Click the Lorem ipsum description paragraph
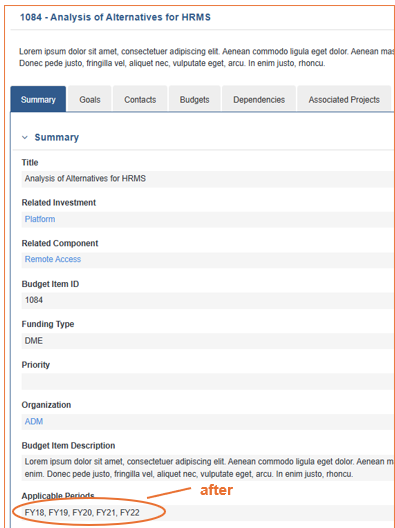 [207, 57]
